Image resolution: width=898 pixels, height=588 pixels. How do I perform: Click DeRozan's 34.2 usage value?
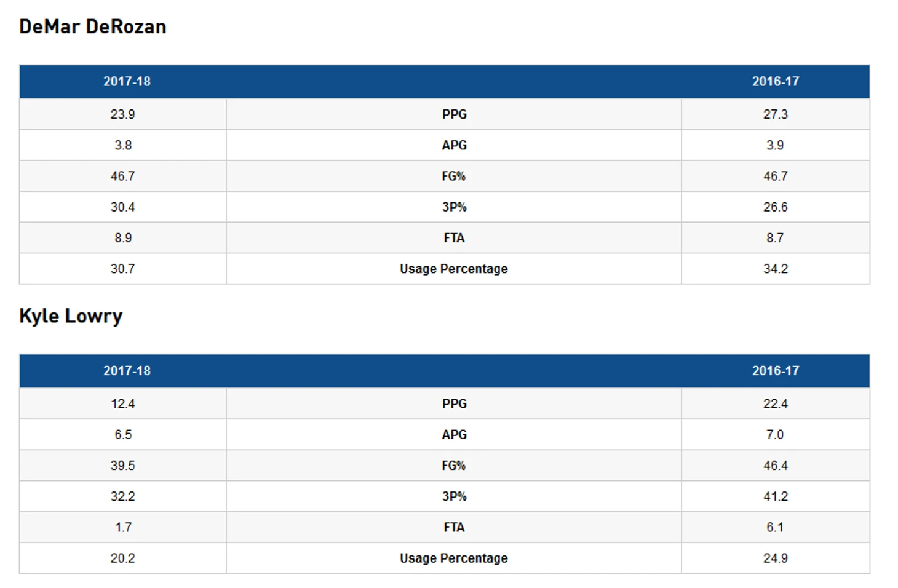pos(776,269)
